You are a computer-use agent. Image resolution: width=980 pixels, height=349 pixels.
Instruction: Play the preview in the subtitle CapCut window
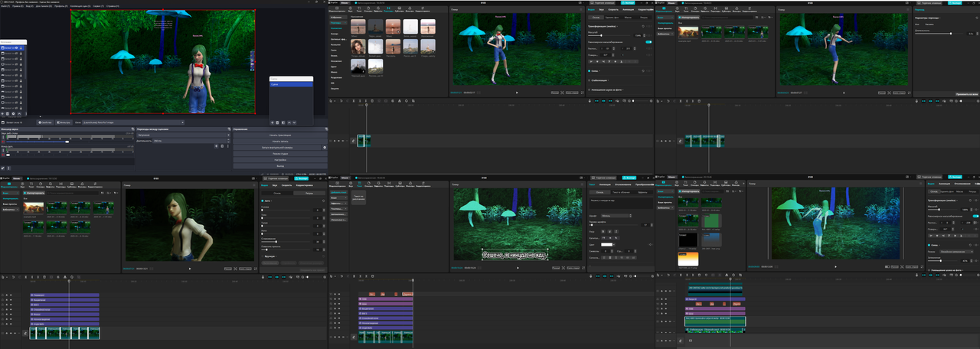coord(518,267)
